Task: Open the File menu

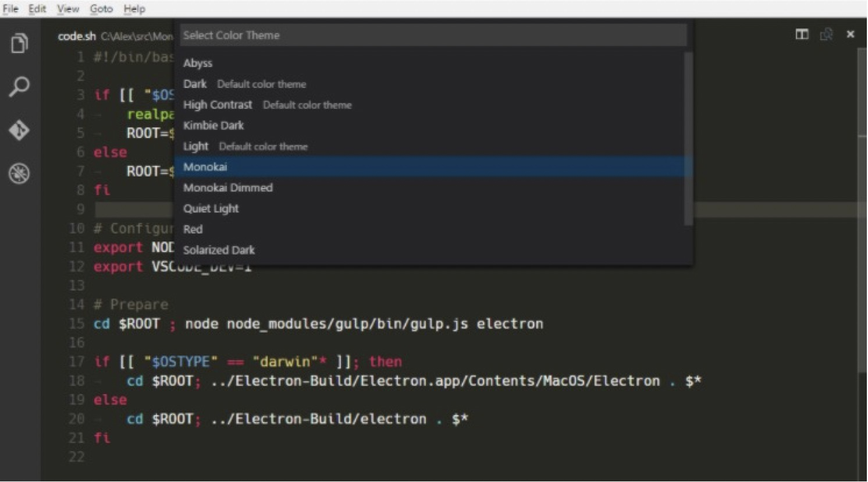Action: coord(9,8)
